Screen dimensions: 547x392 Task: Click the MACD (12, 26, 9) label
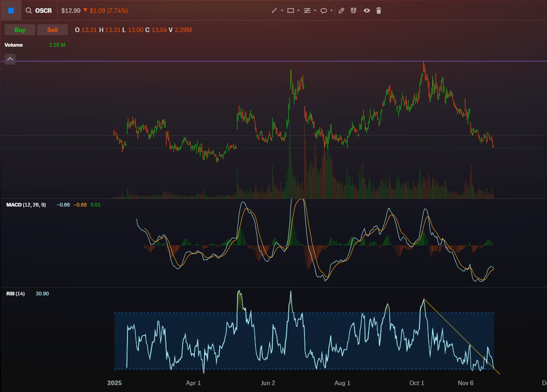click(x=26, y=205)
